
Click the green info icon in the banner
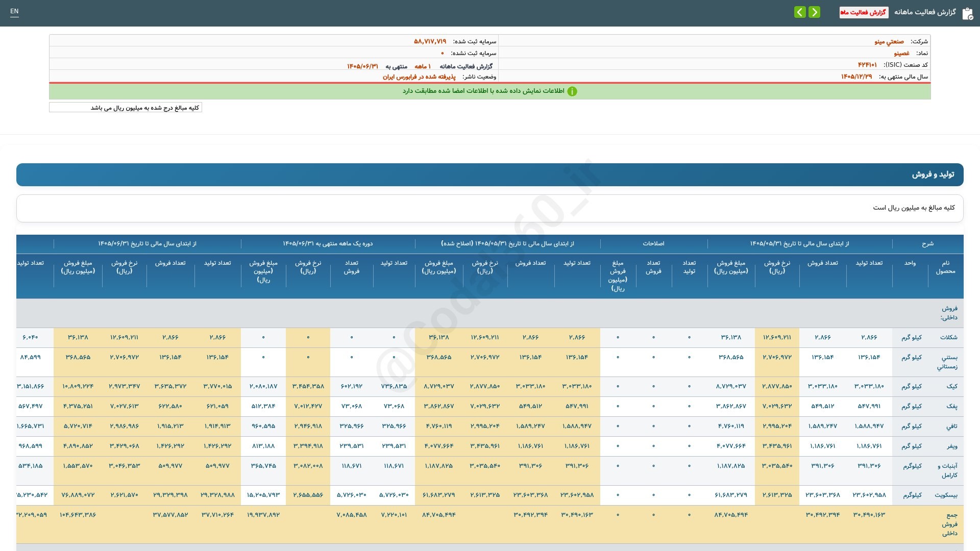(x=572, y=91)
